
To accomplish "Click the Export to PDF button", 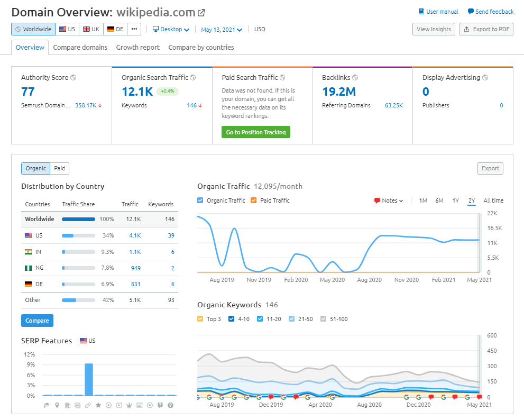I will click(x=486, y=29).
